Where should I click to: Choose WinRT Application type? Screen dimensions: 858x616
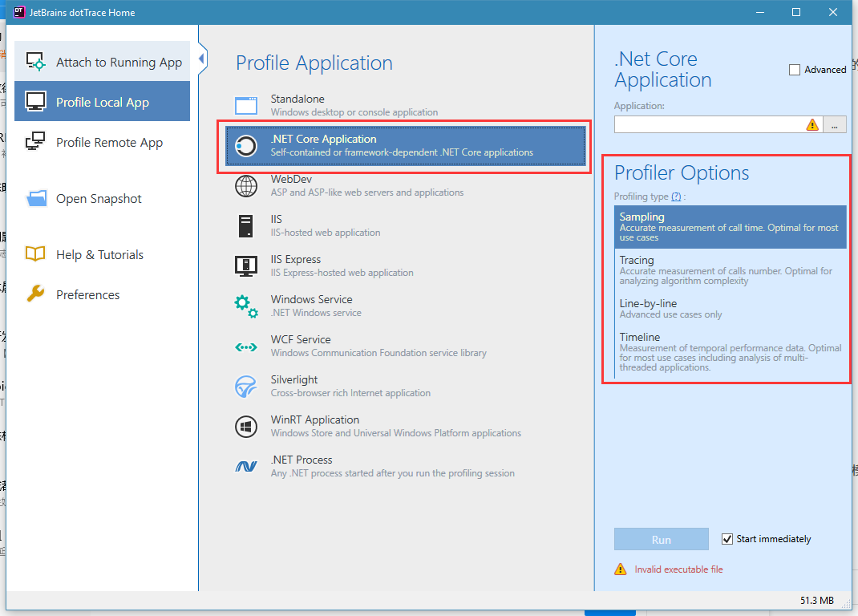(x=406, y=426)
